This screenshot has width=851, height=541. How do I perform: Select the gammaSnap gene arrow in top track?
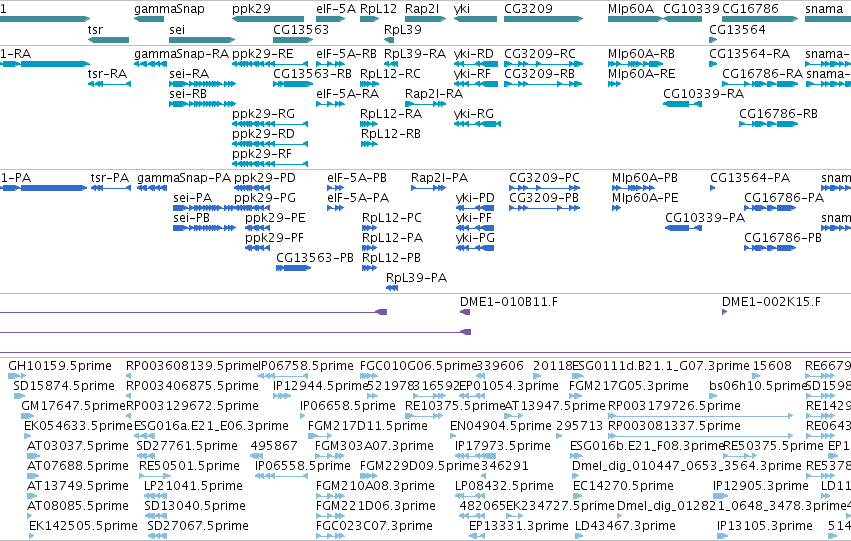[x=149, y=19]
